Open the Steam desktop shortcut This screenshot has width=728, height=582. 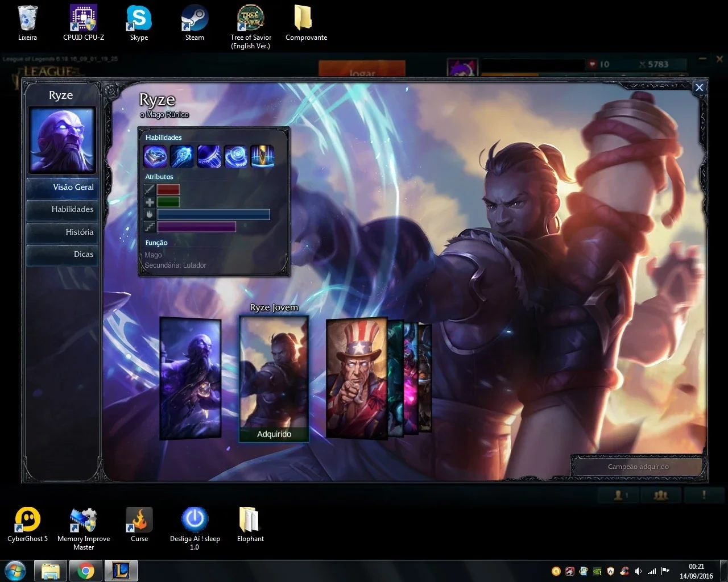(x=195, y=23)
